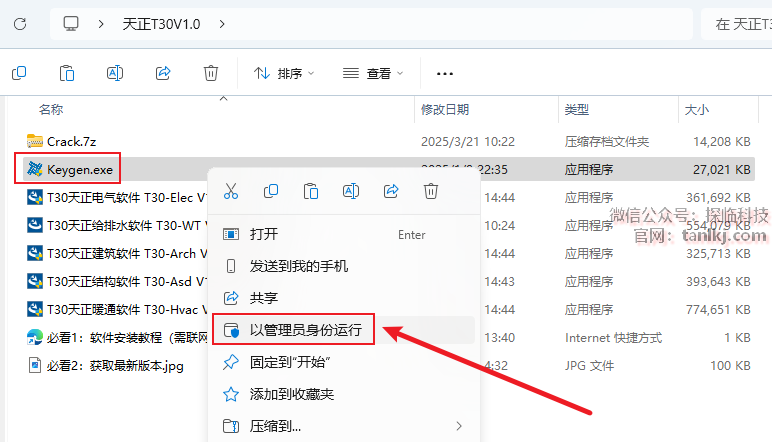Click the context menu Paste icon

311,191
